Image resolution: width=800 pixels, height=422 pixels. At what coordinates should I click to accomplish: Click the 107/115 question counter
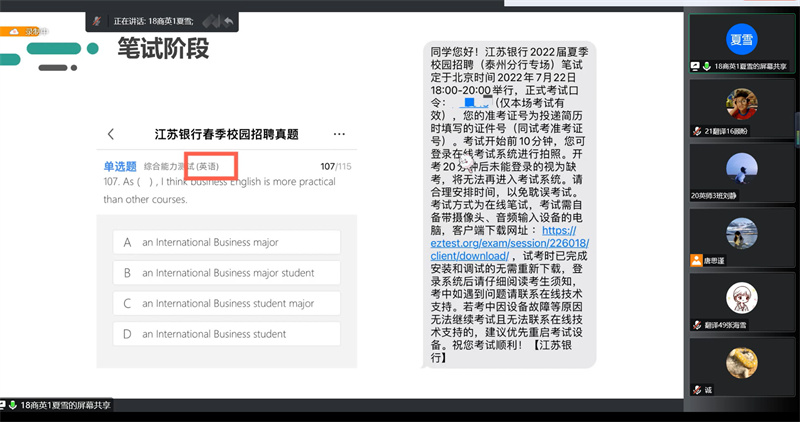click(x=335, y=166)
